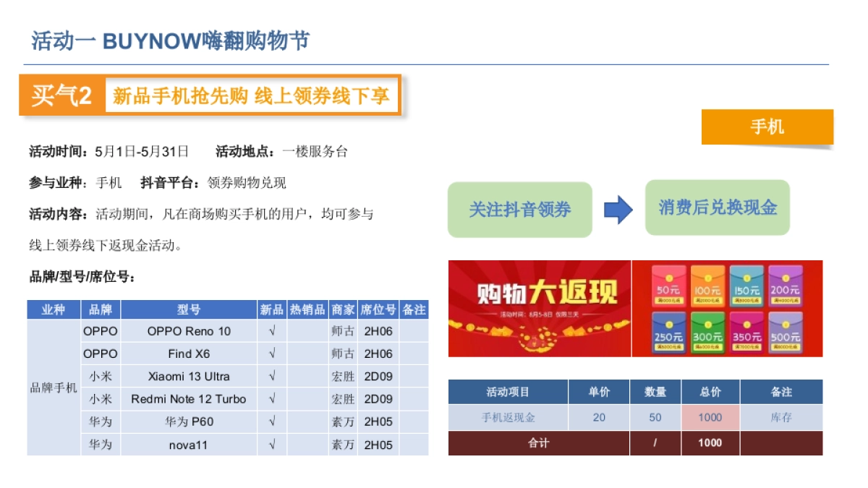Switch to the 手机 orange tab
Viewport: 868px width, 488px height.
pos(768,127)
